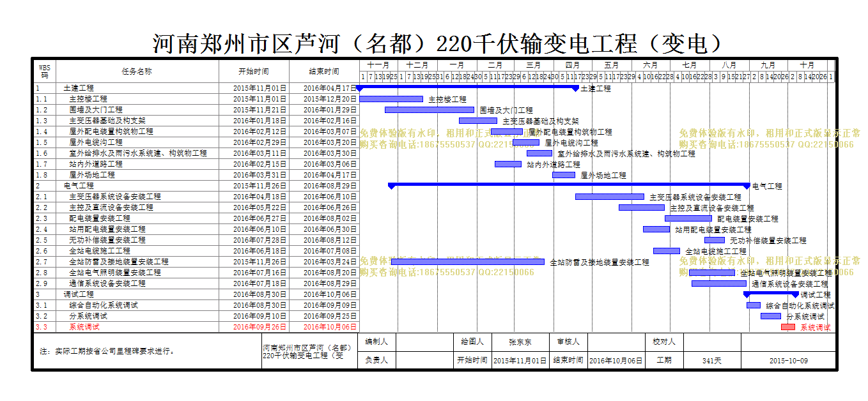Viewport: 868px width, 401px height.
Task: Select end date 2015年12月20日
Action: point(330,99)
